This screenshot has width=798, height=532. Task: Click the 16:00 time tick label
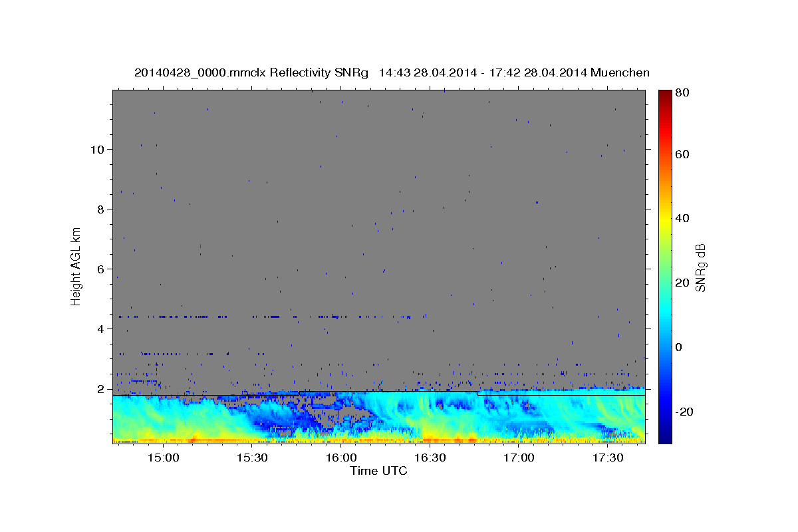[x=340, y=458]
